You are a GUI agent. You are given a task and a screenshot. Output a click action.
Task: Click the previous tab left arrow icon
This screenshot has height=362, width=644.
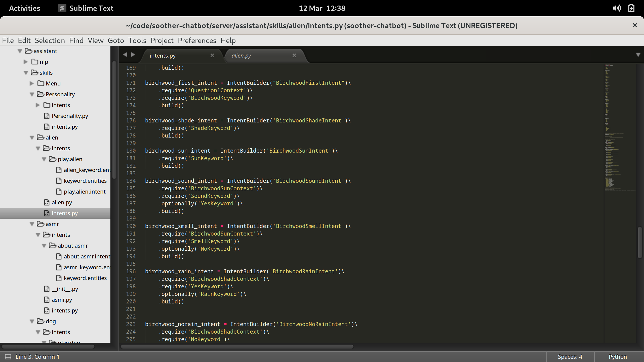point(125,55)
